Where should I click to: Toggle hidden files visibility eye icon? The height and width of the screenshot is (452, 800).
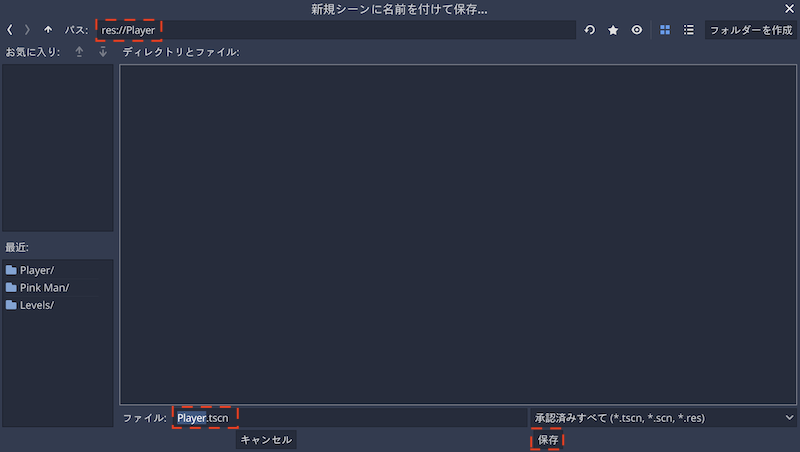(x=637, y=30)
